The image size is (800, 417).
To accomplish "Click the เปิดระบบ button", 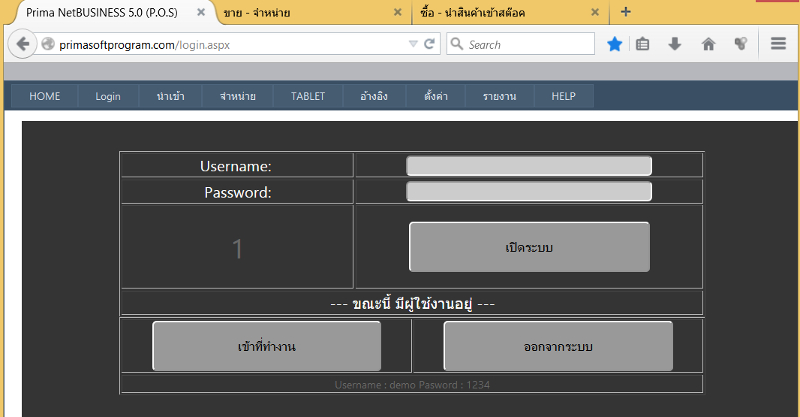I will 529,247.
